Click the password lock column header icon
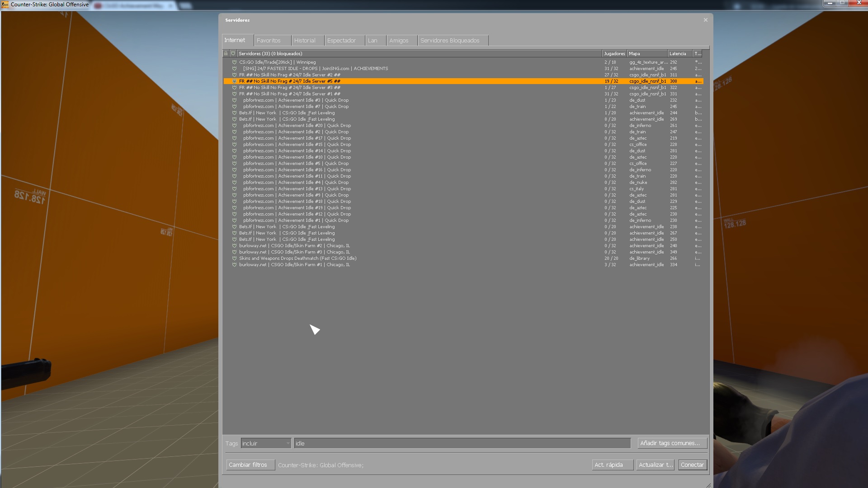 point(226,53)
